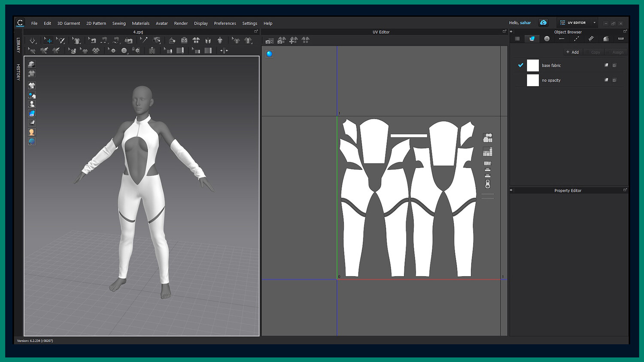Viewport: 644px width, 362px height.
Task: Toggle the blue sphere button in UV Editor
Action: tap(269, 54)
